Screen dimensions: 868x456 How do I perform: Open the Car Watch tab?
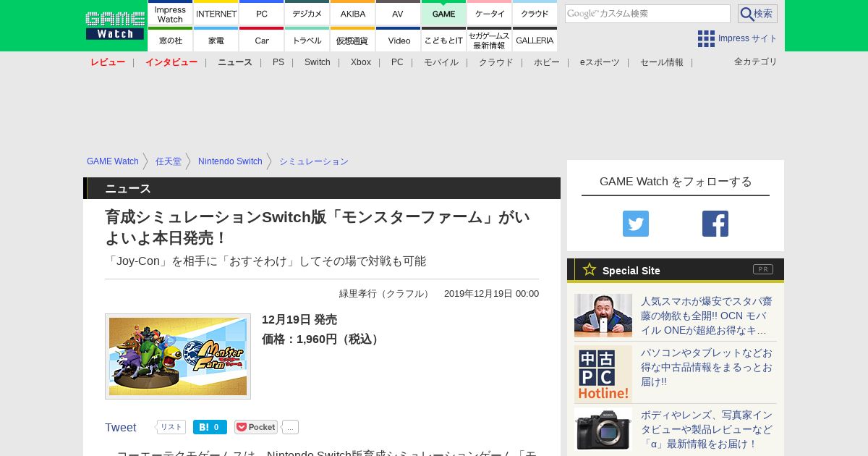click(x=262, y=40)
